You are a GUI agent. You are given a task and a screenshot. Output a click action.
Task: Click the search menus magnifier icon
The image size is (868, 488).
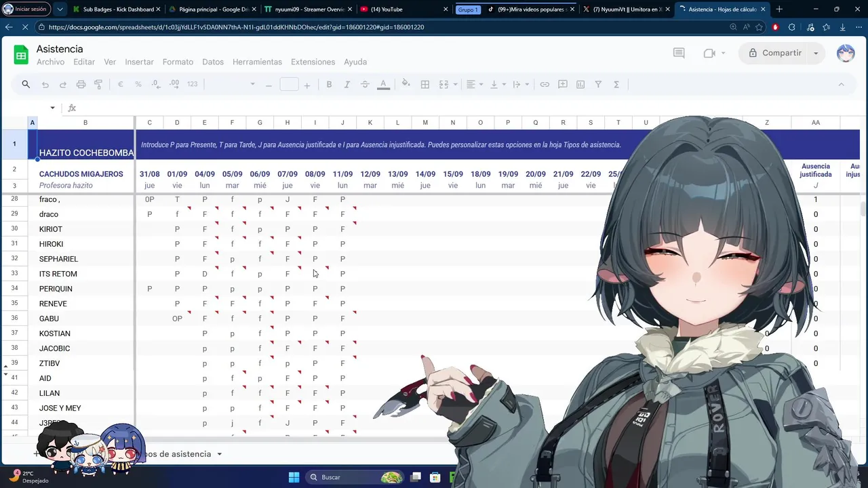click(26, 85)
